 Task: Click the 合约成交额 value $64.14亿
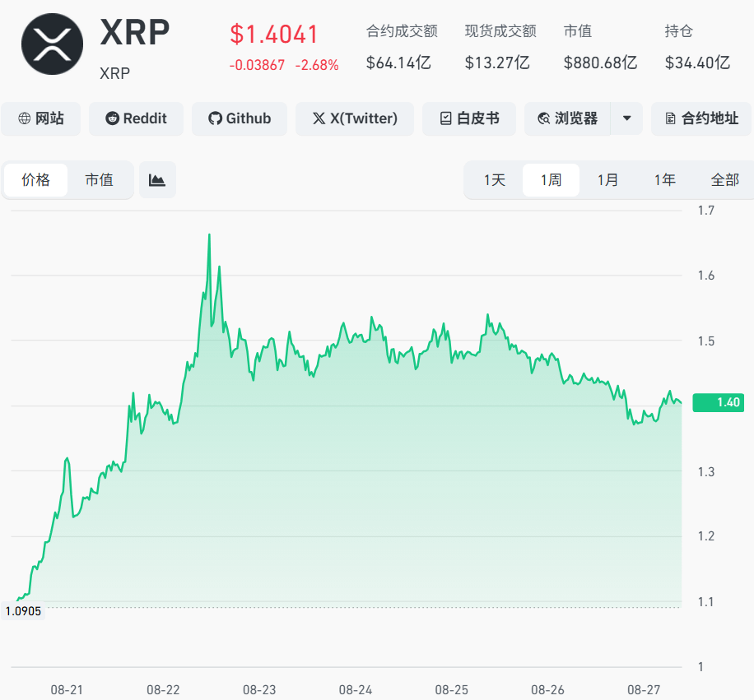(x=398, y=63)
